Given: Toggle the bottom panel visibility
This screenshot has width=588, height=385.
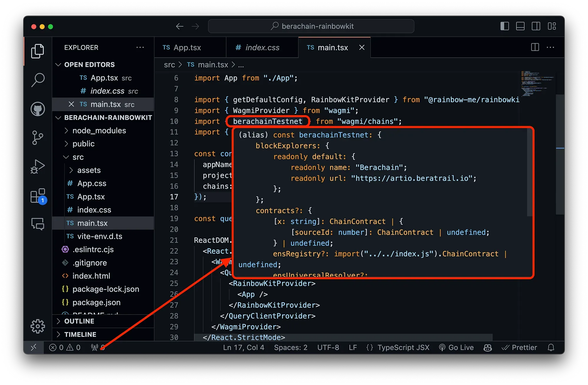Looking at the screenshot, I should [520, 26].
